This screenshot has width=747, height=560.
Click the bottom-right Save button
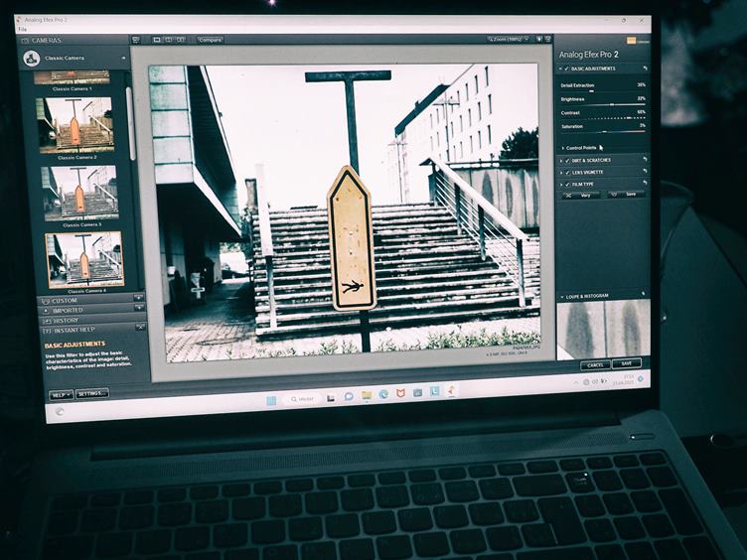tap(627, 363)
